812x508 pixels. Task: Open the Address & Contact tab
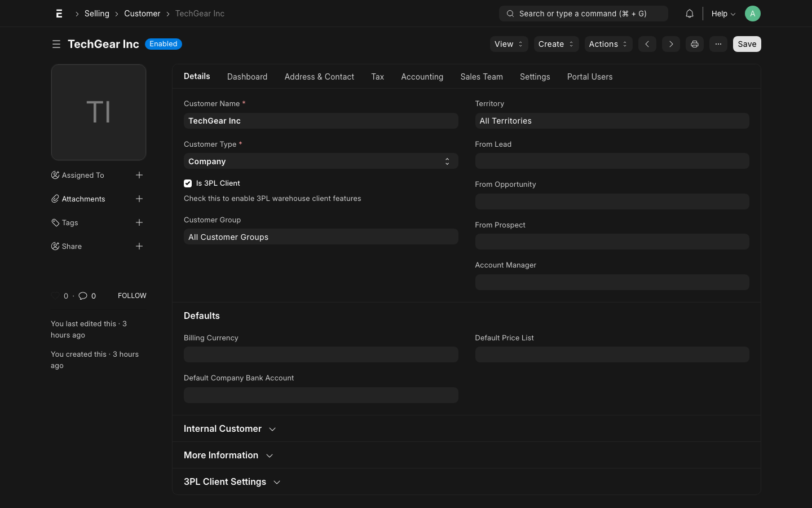point(319,77)
